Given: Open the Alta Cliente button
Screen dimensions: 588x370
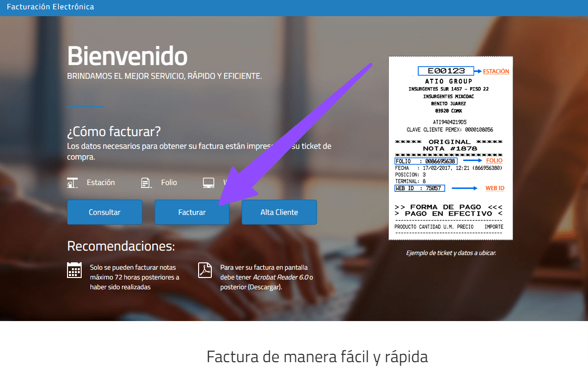Looking at the screenshot, I should pyautogui.click(x=279, y=212).
